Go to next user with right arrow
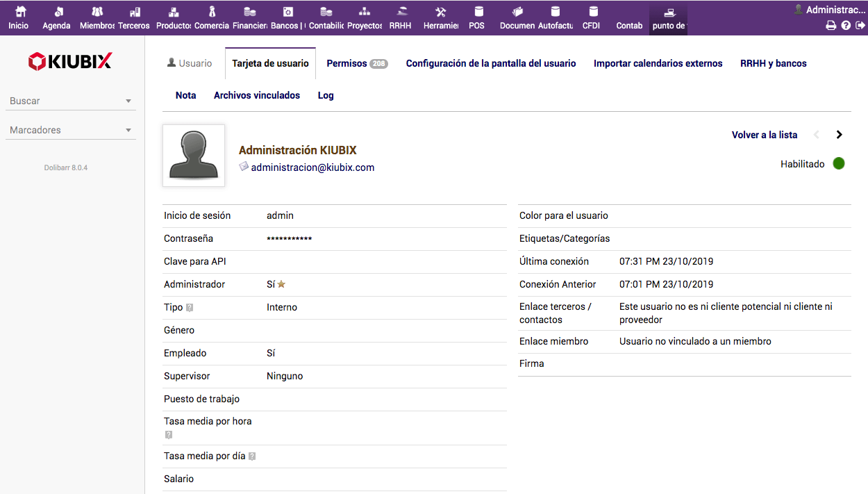This screenshot has width=868, height=494. coord(840,135)
